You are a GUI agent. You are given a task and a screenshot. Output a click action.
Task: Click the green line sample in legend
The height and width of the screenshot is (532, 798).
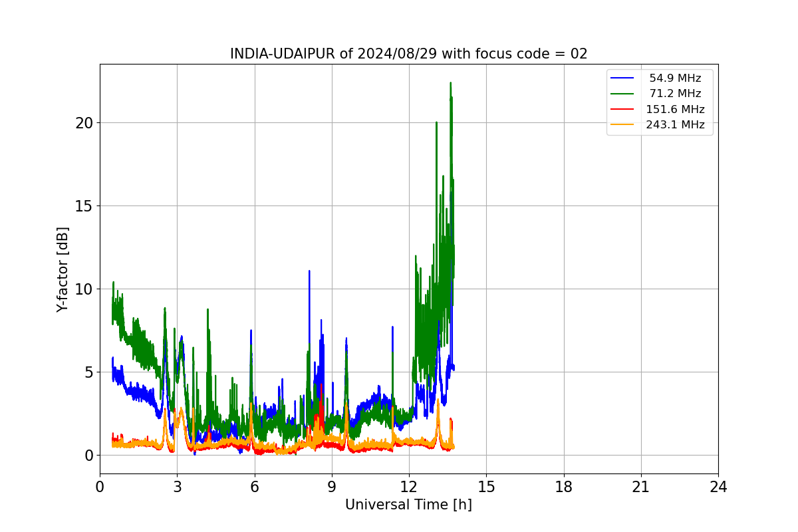click(x=623, y=94)
